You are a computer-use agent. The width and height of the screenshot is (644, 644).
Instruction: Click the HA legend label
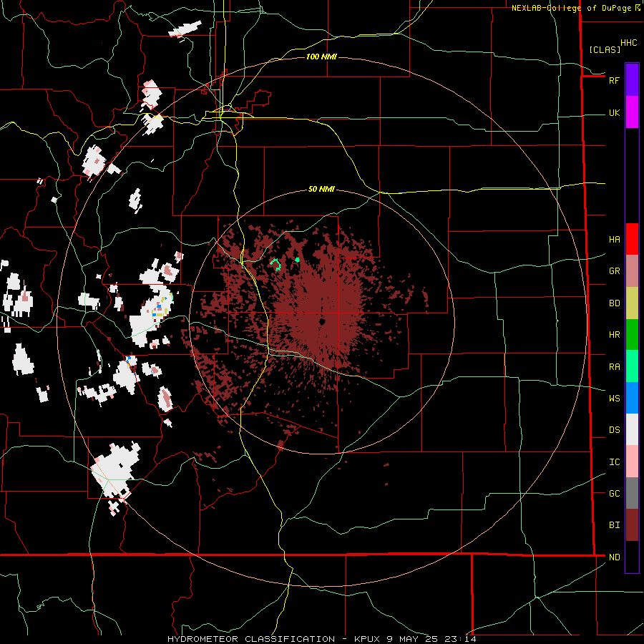[614, 239]
